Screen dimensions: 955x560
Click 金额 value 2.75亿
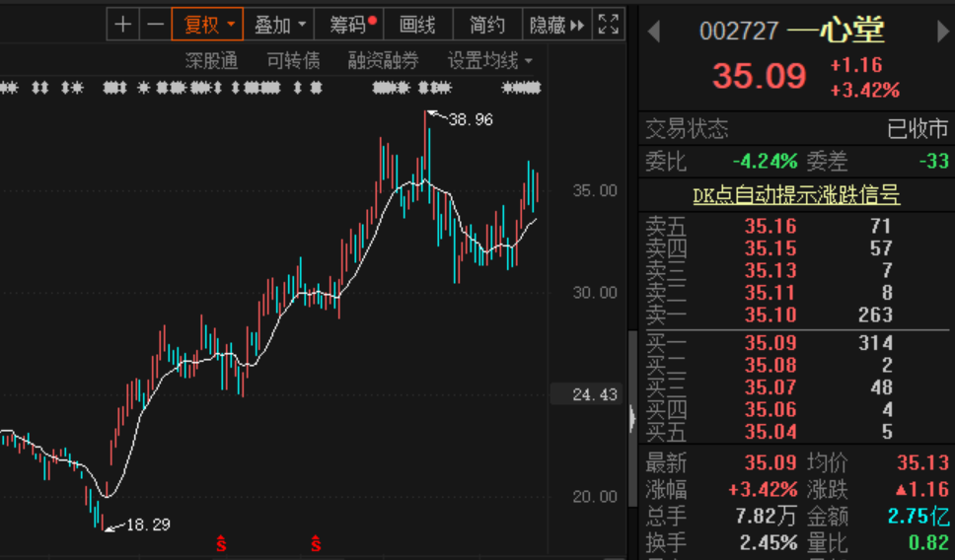click(918, 517)
